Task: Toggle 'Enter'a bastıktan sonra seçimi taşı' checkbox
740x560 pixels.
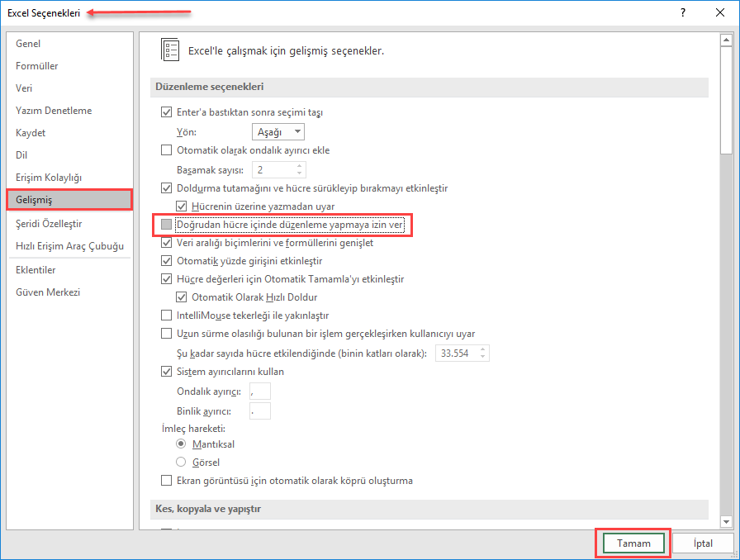Action: 166,112
